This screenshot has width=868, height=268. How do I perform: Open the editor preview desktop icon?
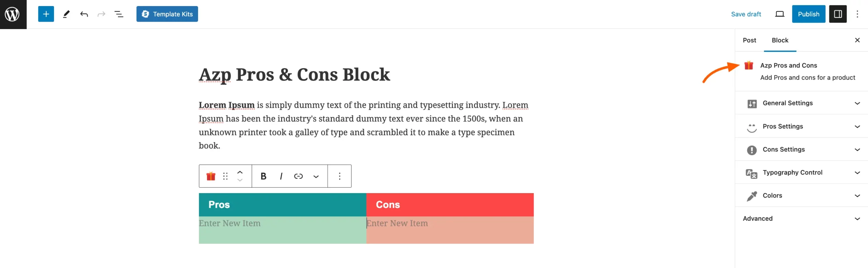(x=780, y=14)
